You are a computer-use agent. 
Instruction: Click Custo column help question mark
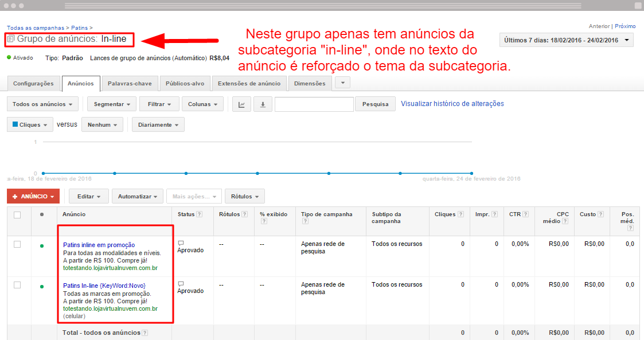pos(600,214)
